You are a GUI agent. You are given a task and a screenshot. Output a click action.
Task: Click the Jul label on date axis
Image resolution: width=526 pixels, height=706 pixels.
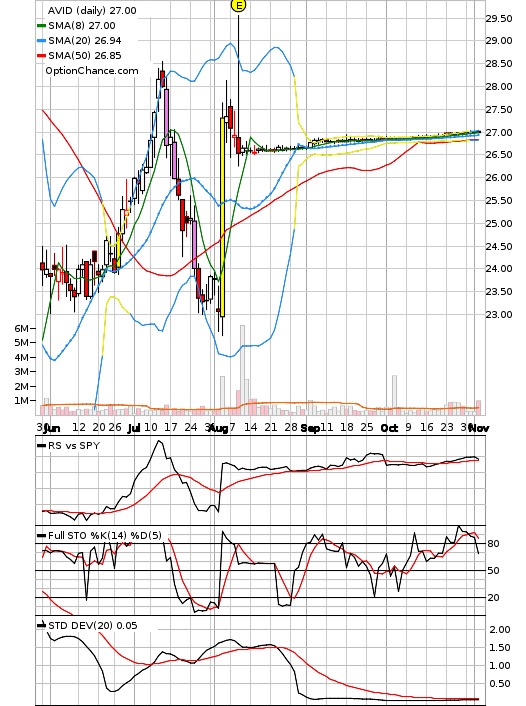[x=134, y=428]
